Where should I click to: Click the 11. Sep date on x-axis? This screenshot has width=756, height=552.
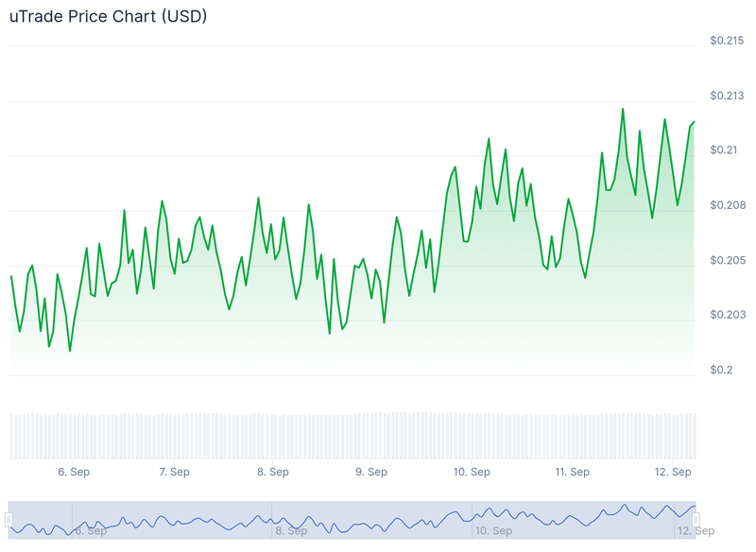[x=572, y=472]
